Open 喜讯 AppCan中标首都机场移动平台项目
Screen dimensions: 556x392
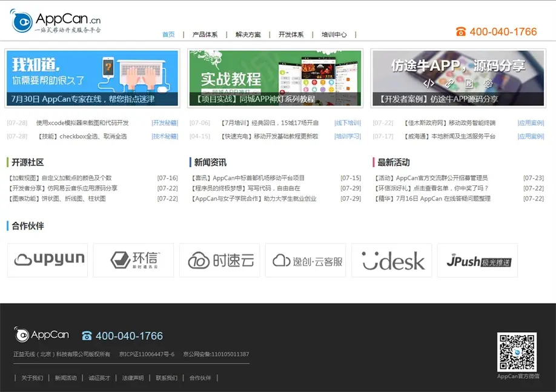[248, 178]
